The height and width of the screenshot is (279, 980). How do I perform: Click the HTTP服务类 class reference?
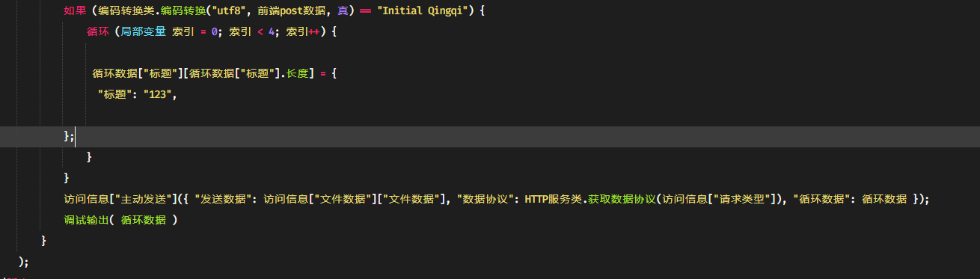553,199
